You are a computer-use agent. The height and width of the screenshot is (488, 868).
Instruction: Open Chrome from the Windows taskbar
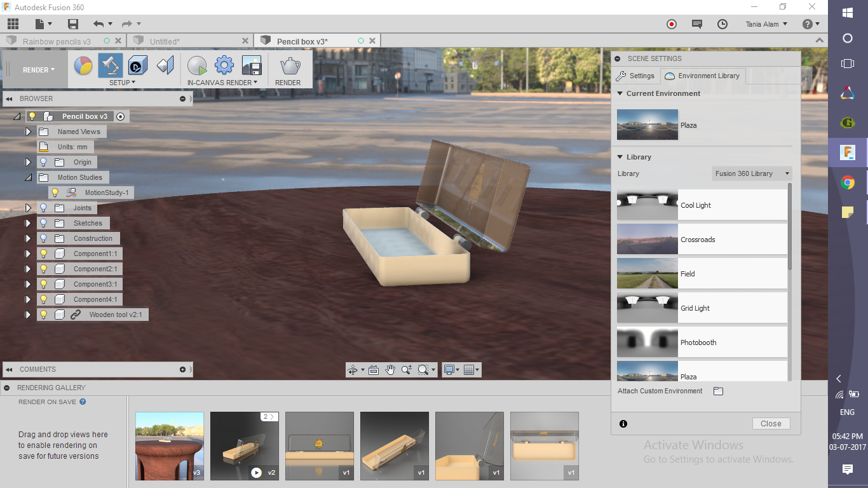(848, 183)
